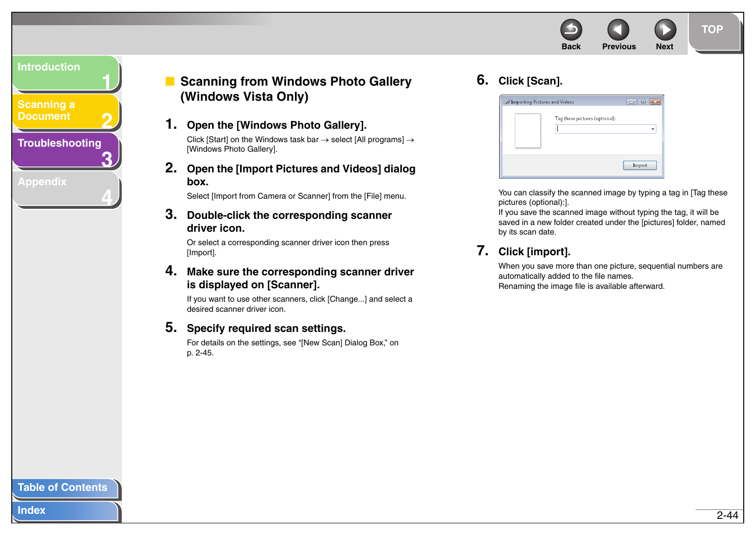The height and width of the screenshot is (534, 756).
Task: Click the "Open the [Windows Photo Gallery]." step
Action: click(276, 125)
